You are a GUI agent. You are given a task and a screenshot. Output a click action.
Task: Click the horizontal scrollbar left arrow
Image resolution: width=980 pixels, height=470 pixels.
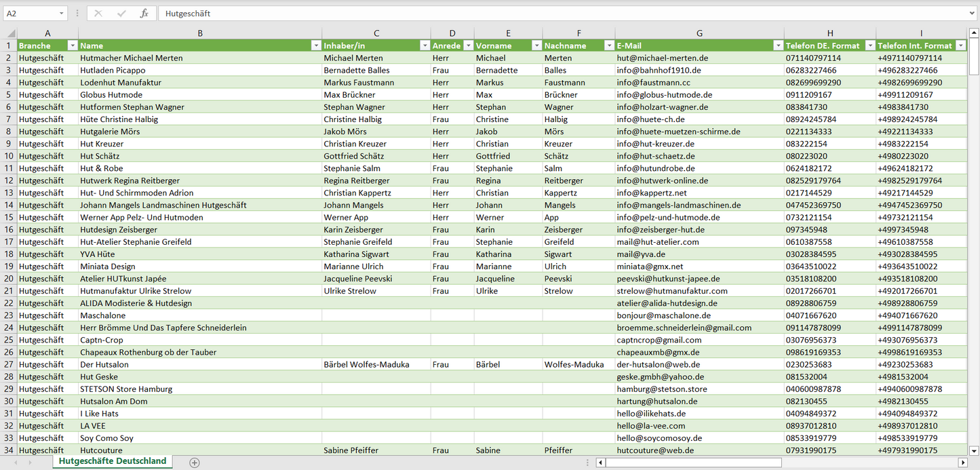point(600,463)
